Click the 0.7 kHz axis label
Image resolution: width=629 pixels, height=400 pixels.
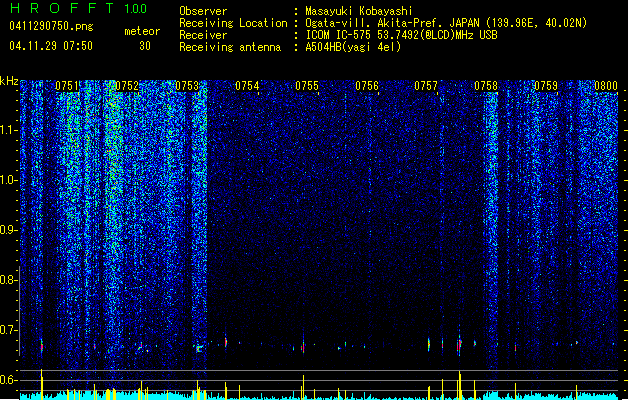coord(9,330)
